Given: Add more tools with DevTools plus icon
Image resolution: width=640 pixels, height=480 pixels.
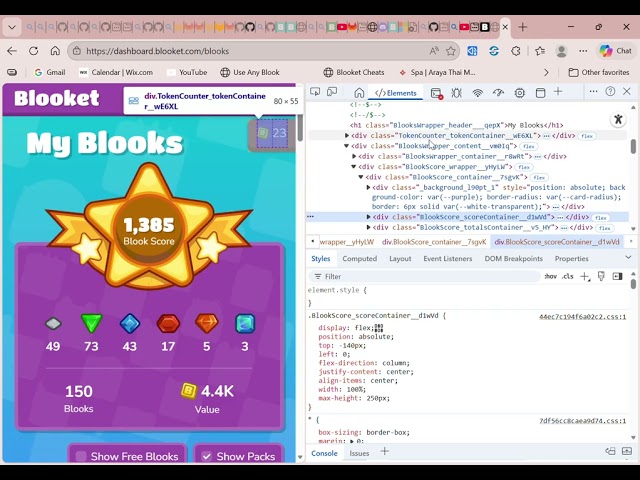Looking at the screenshot, I should point(558,92).
